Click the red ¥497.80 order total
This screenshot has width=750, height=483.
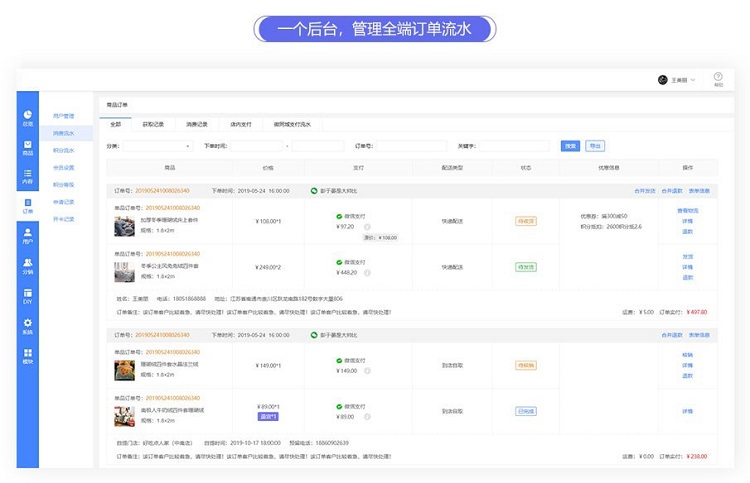pyautogui.click(x=696, y=312)
